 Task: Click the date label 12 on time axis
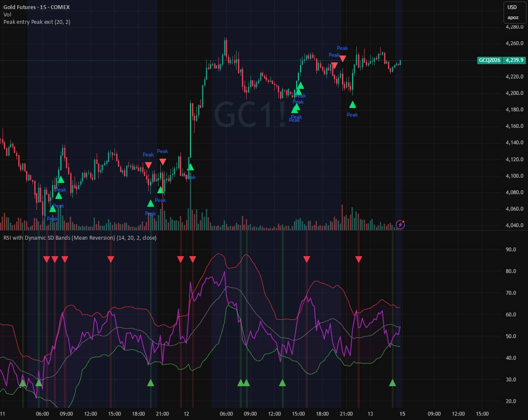pyautogui.click(x=186, y=413)
